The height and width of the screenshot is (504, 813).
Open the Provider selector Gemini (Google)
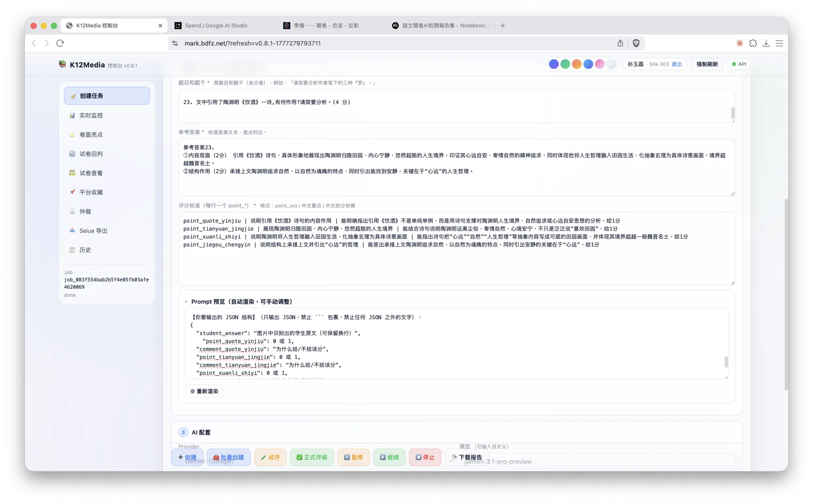[210, 462]
